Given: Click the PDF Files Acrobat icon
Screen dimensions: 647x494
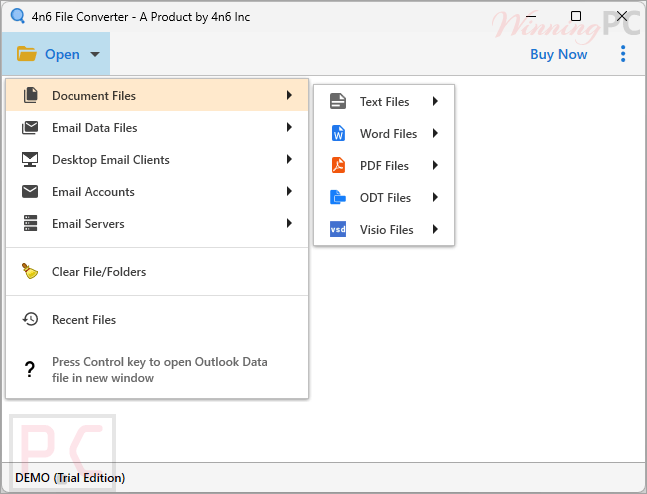Looking at the screenshot, I should click(x=338, y=165).
